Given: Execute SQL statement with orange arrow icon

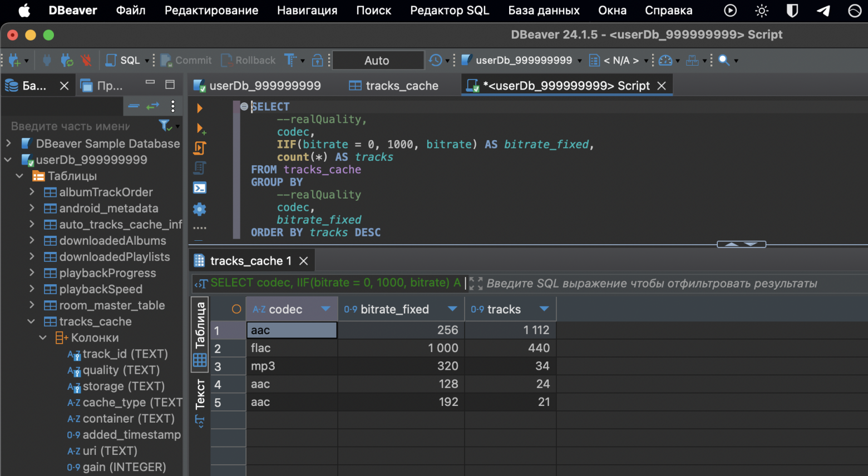Looking at the screenshot, I should click(200, 108).
